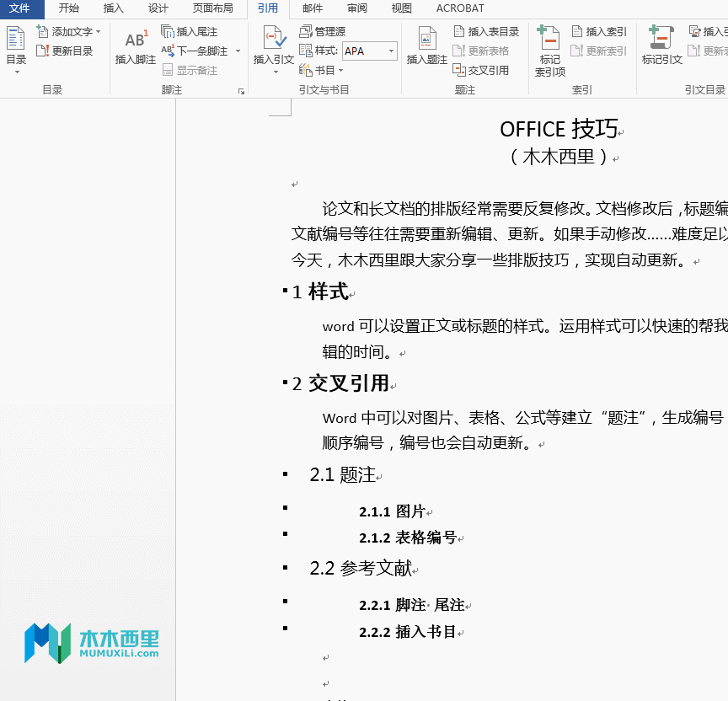Click the 插入尾注 endnote icon
The image size is (728, 701).
(x=167, y=31)
